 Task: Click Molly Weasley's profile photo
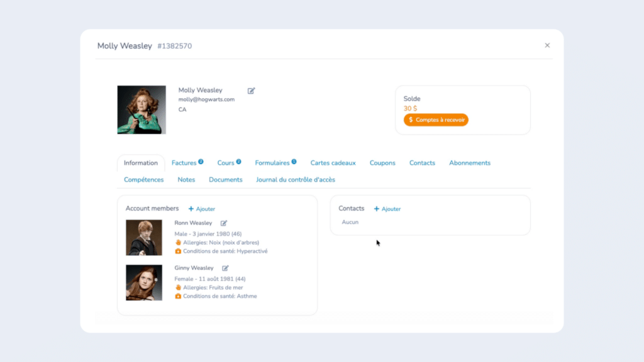click(x=142, y=109)
